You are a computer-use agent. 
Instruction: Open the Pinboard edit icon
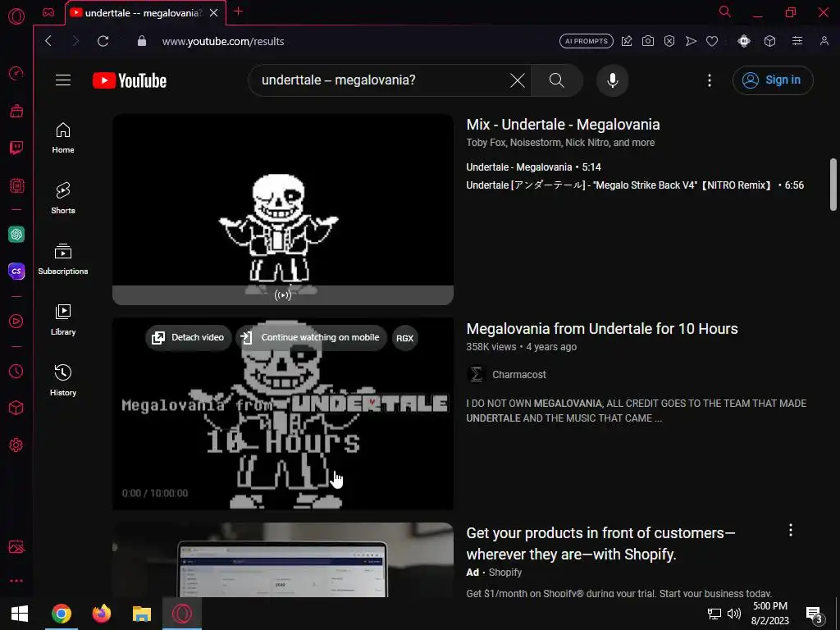[x=626, y=41]
